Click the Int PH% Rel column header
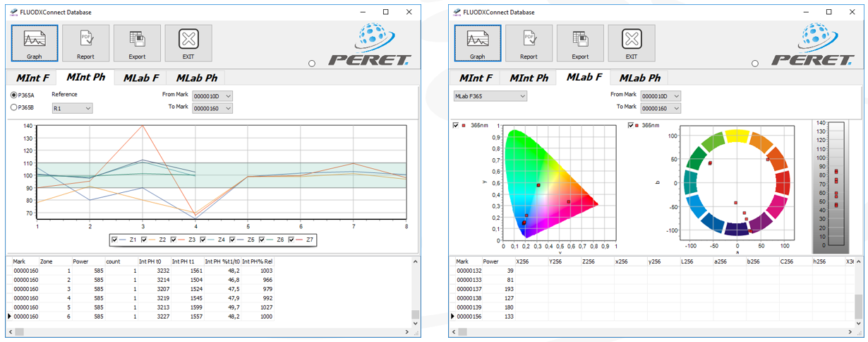Viewport: 868px width, 342px height. [x=257, y=261]
